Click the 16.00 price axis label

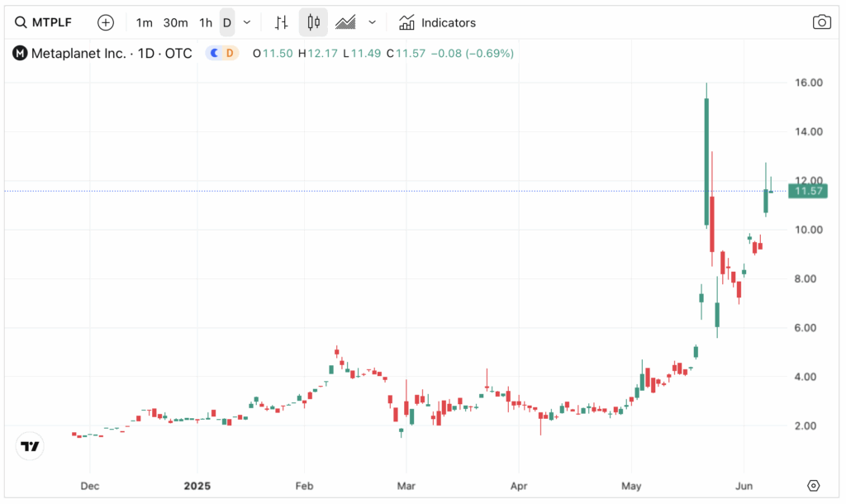click(808, 83)
